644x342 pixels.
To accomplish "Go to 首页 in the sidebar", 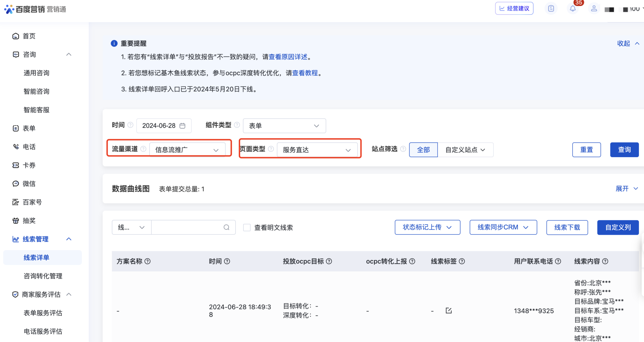I will point(29,36).
